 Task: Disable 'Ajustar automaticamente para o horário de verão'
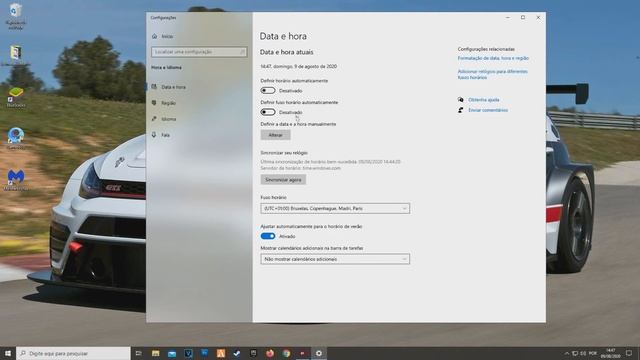[x=268, y=236]
